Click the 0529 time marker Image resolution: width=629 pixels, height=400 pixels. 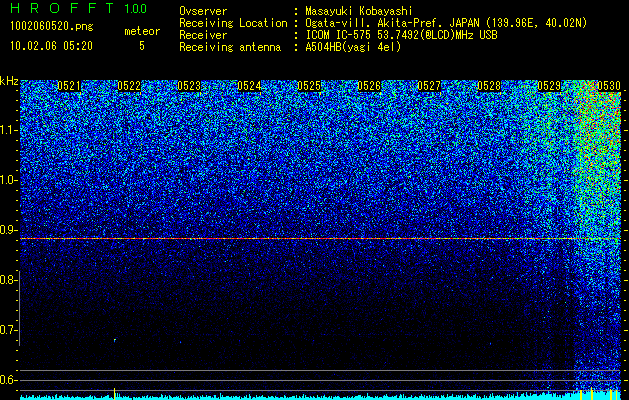tap(549, 86)
